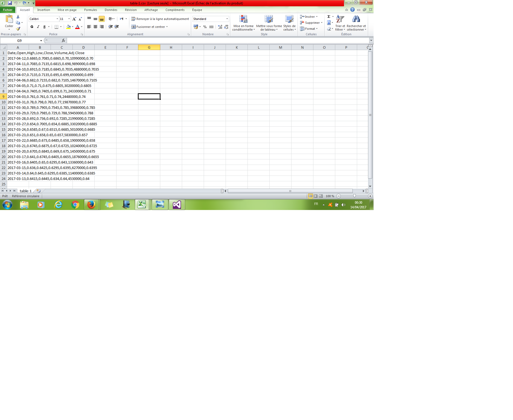Click the fill color bucket swatch
Image resolution: width=513 pixels, height=420 pixels.
coord(68,27)
